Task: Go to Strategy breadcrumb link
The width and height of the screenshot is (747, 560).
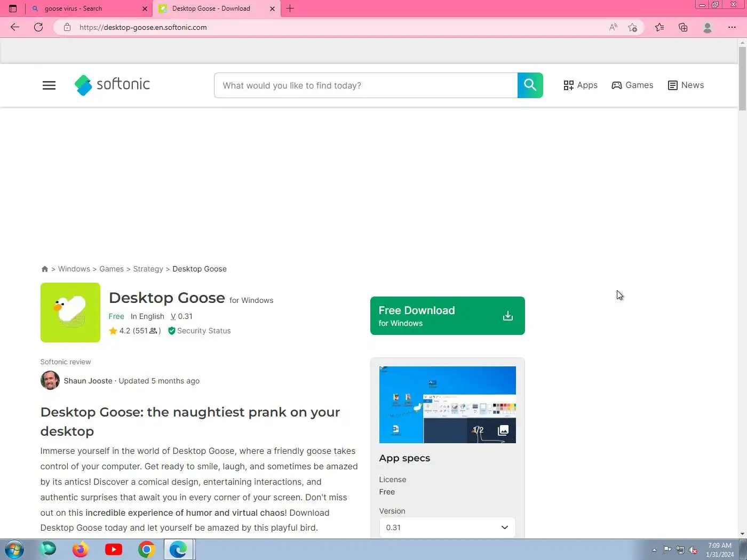Action: click(148, 269)
